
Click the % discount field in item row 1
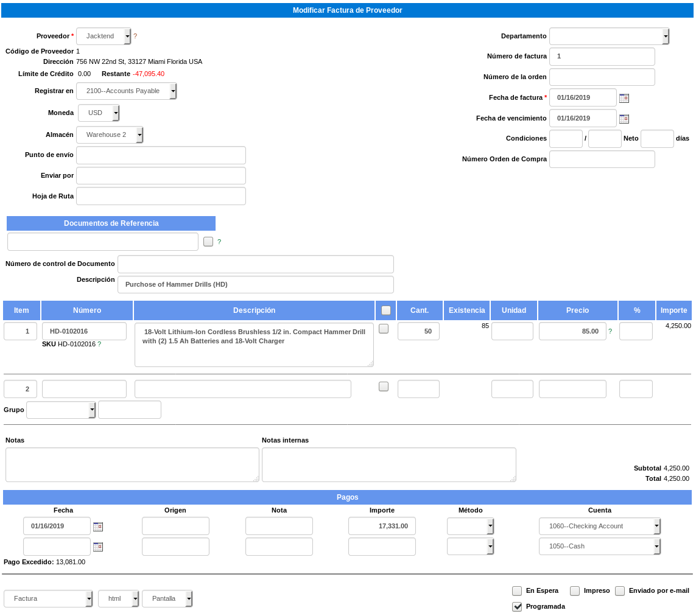(636, 331)
